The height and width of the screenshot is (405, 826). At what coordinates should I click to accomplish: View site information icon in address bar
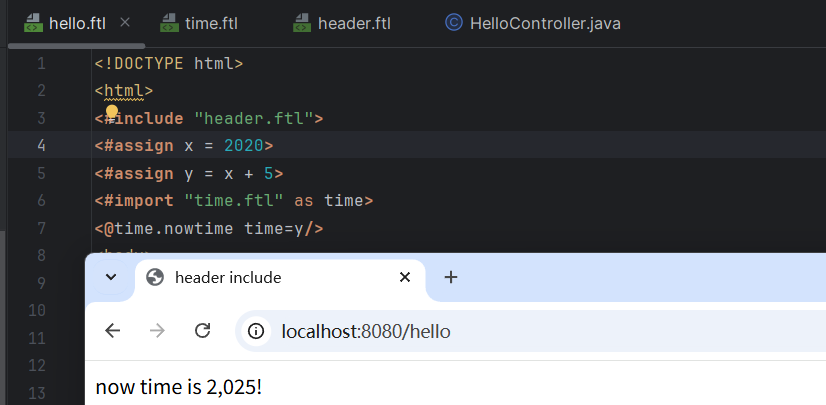[257, 331]
